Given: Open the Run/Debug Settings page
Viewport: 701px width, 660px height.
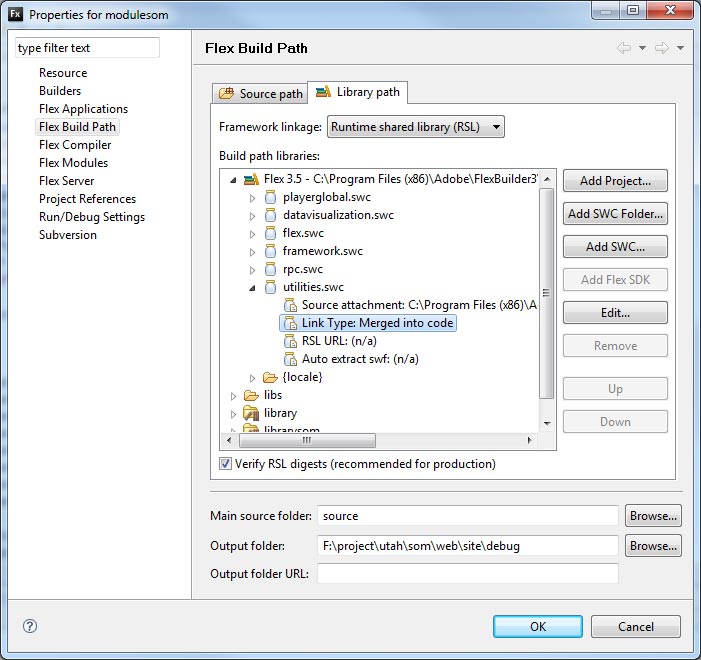Looking at the screenshot, I should click(x=92, y=217).
